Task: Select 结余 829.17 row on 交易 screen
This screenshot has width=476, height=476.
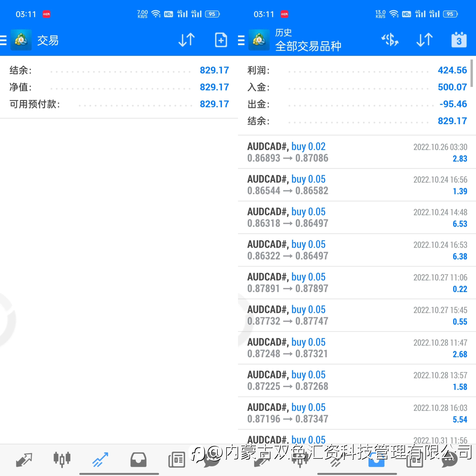Action: pyautogui.click(x=119, y=70)
